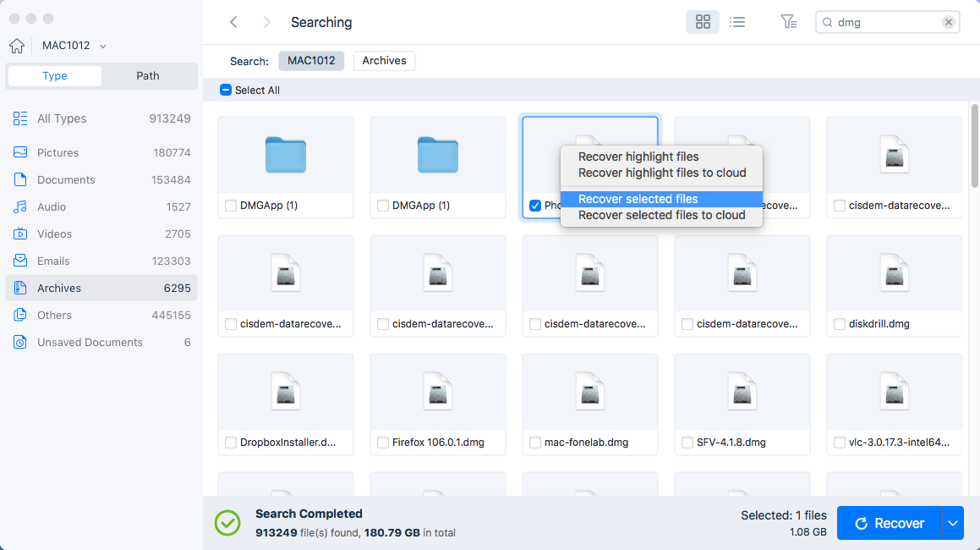Toggle the Select All checkbox

point(225,90)
